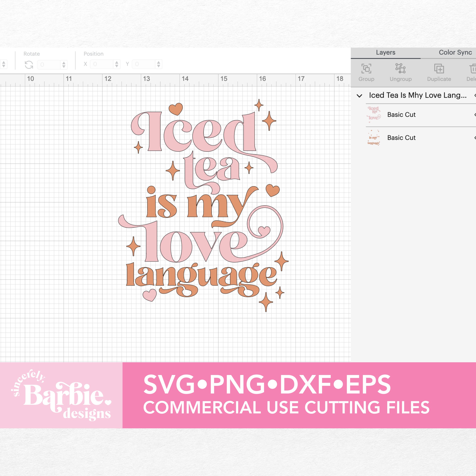The height and width of the screenshot is (476, 476).
Task: Click the Rotate angle input field
Action: pyautogui.click(x=49, y=64)
